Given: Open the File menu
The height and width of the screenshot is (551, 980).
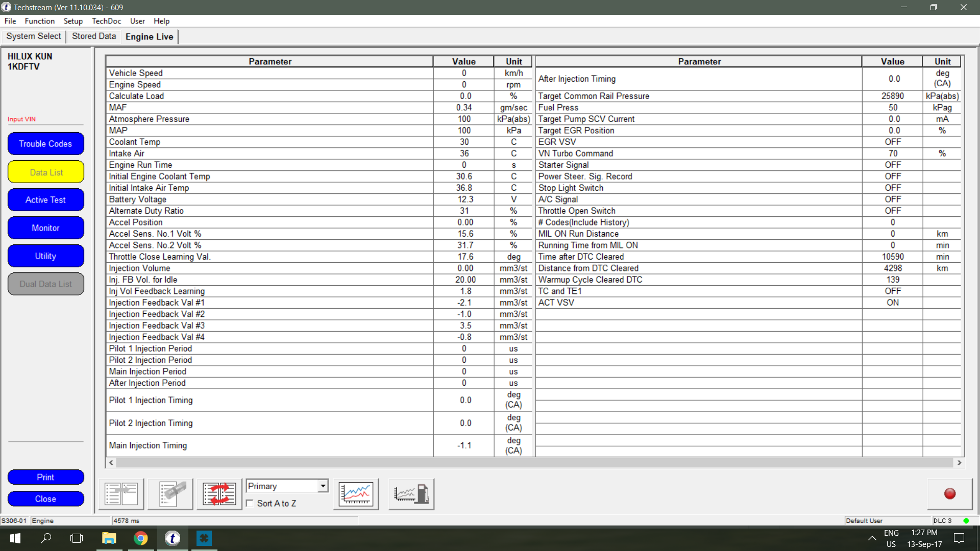Looking at the screenshot, I should click(10, 21).
